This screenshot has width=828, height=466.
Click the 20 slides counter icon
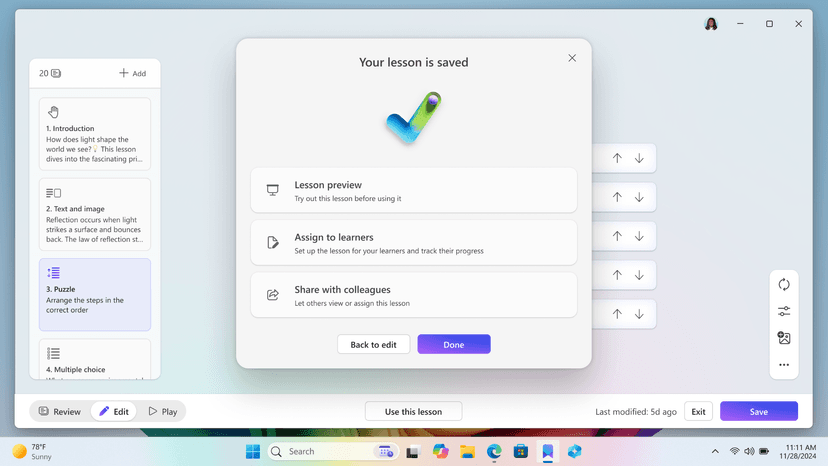click(x=56, y=73)
